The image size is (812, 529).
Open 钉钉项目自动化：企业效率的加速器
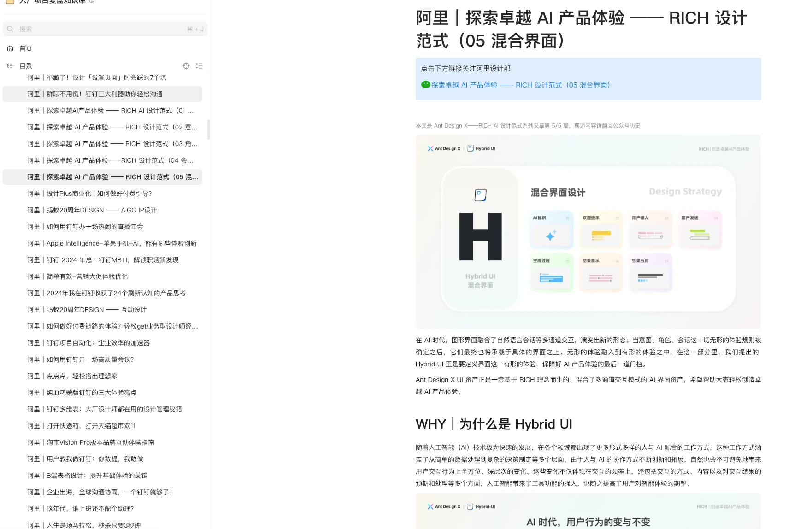tap(102, 343)
